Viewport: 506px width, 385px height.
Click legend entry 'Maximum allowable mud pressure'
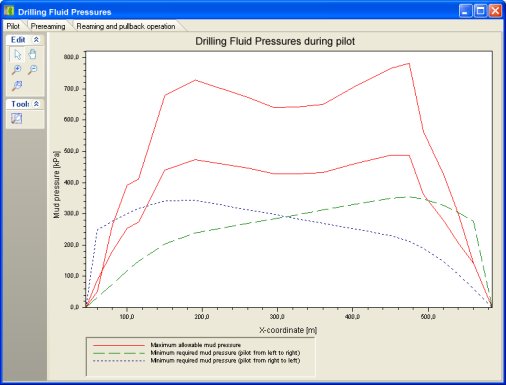click(x=196, y=345)
